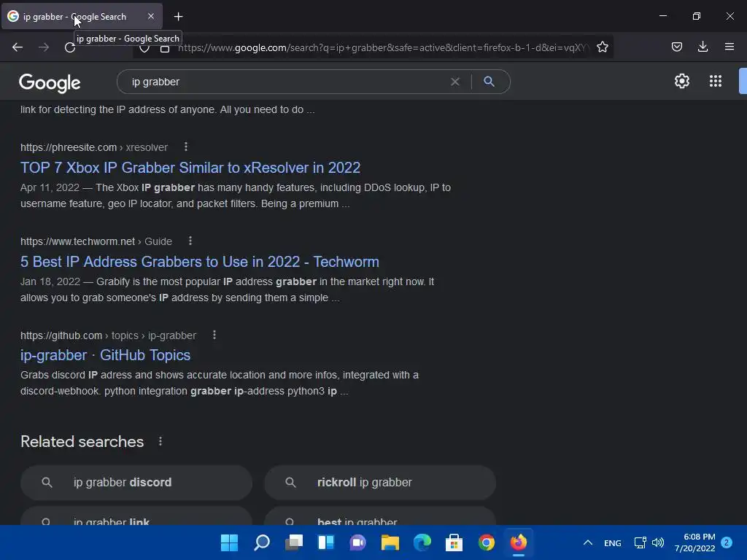Select the ip grabber - Google Search tab
Viewport: 747px width, 560px height.
(82, 16)
